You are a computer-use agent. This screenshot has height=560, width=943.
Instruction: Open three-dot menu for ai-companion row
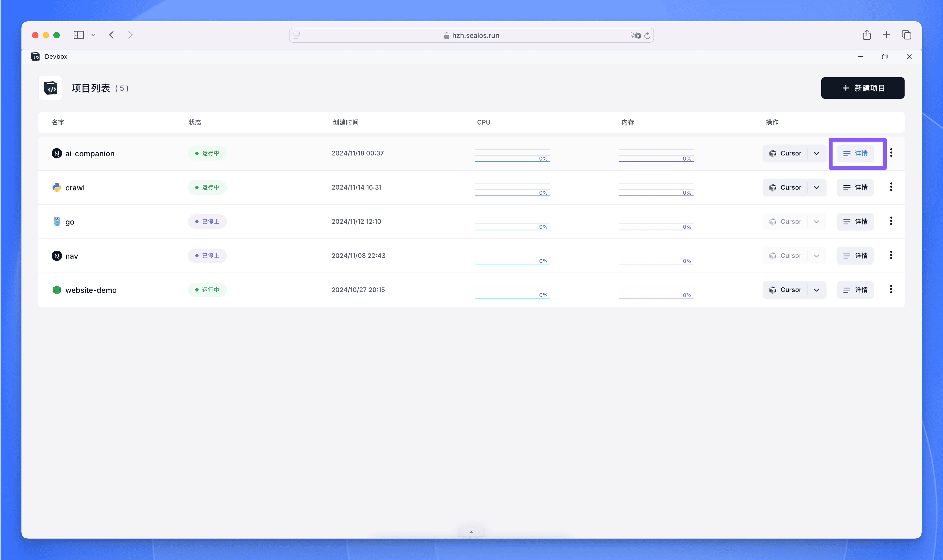point(891,153)
